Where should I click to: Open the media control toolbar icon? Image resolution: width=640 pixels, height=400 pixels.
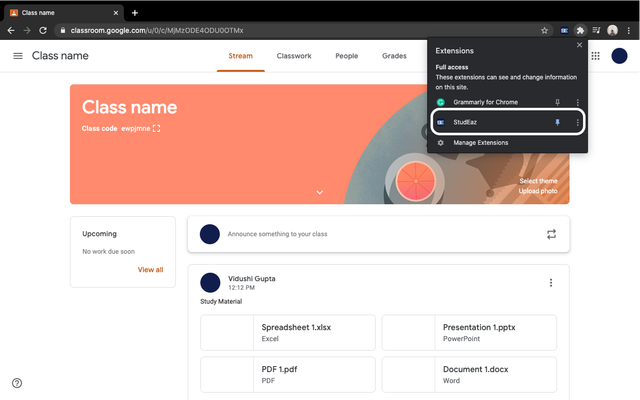(x=596, y=31)
